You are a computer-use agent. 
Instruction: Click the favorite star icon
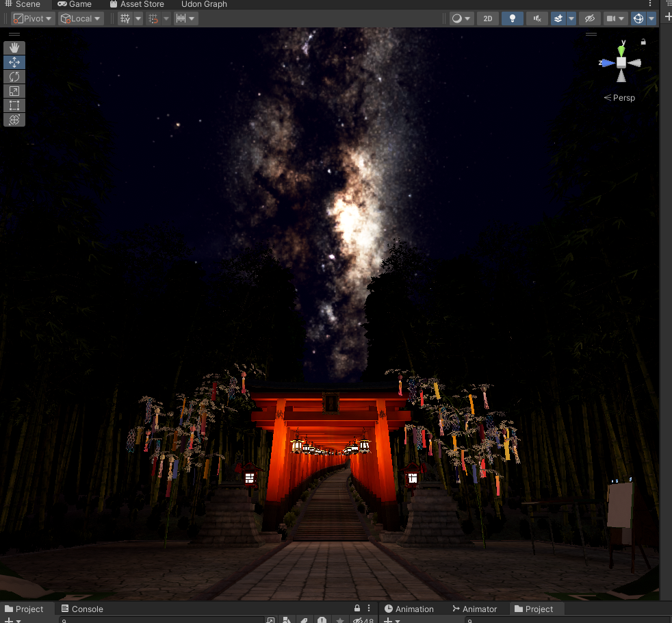click(340, 620)
